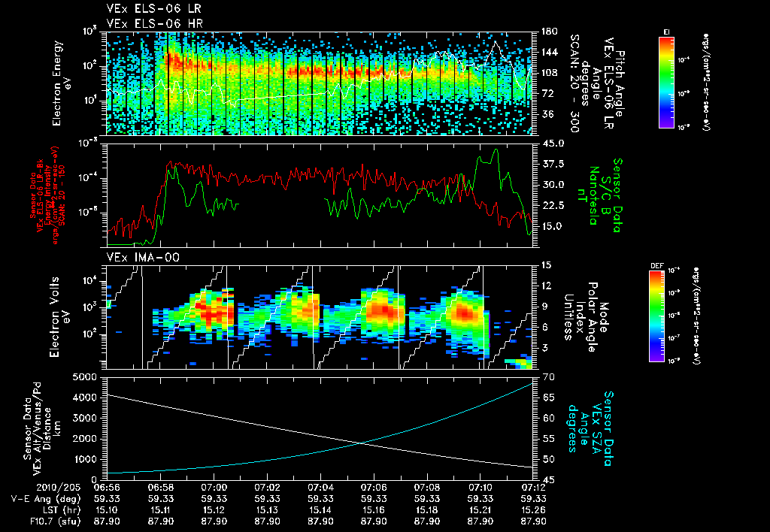Click the 07:06 time tick label
This screenshot has height=532, width=770.
374,488
